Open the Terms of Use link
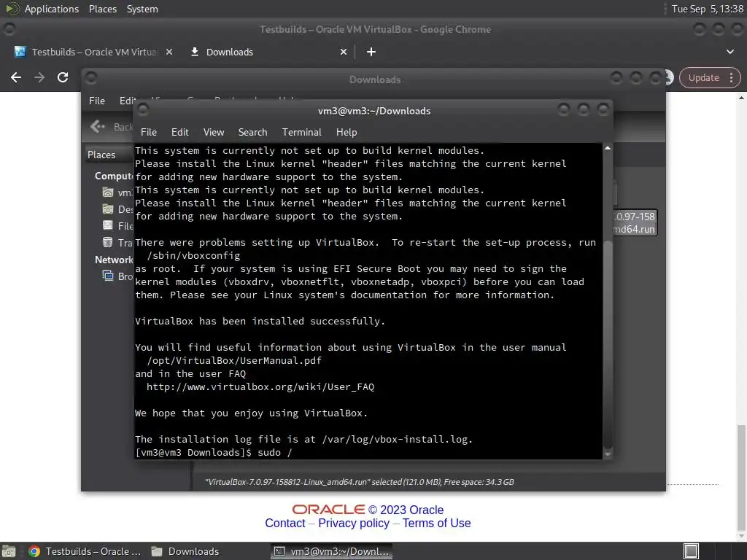 tap(436, 523)
